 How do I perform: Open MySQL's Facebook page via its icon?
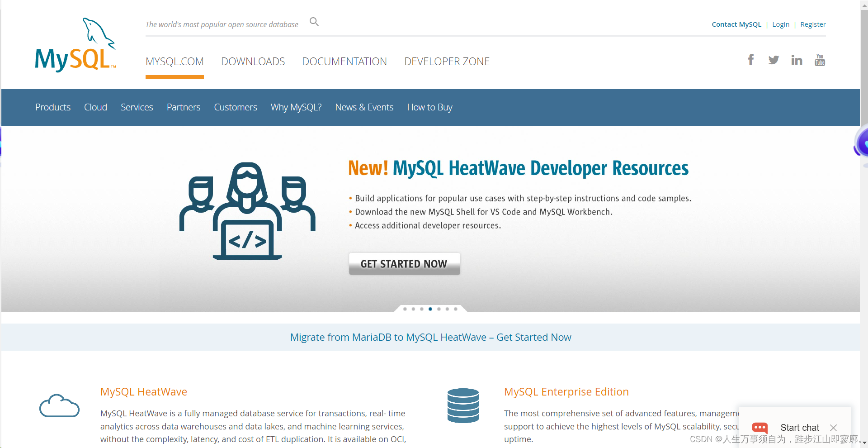click(x=750, y=59)
